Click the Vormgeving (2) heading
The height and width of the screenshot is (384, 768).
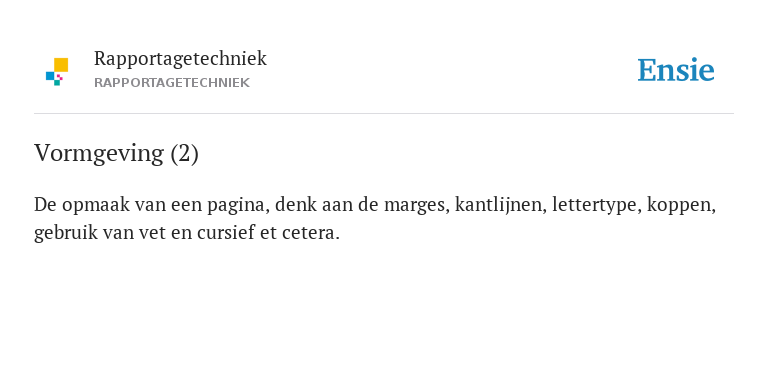116,153
